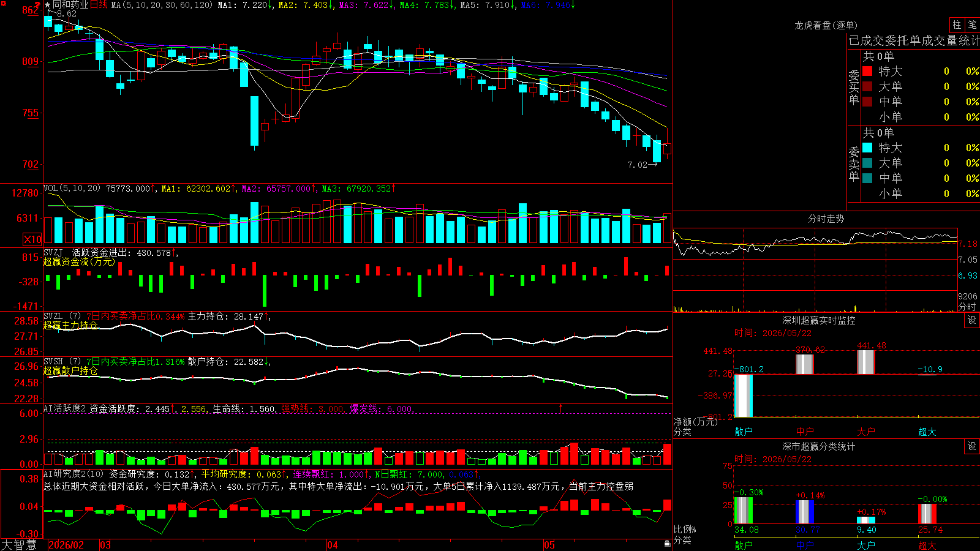The width and height of the screenshot is (980, 551).
Task: Click the 大户 bar in 深圳超赢实时监控
Action: click(x=866, y=362)
